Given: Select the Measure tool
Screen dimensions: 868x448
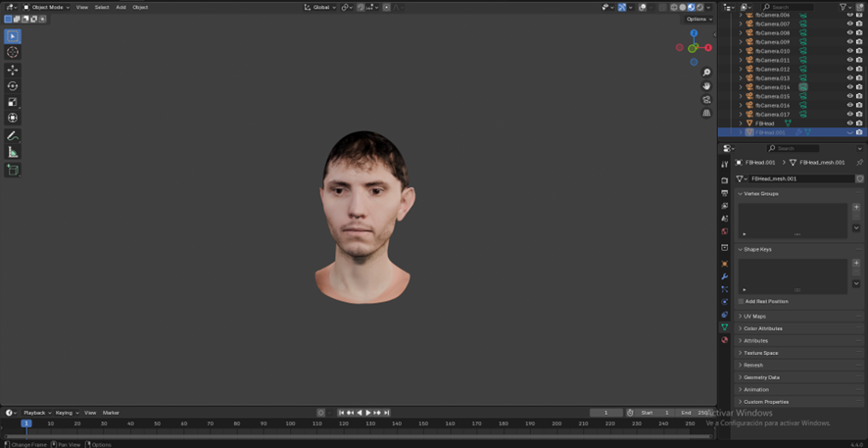Looking at the screenshot, I should coord(13,152).
